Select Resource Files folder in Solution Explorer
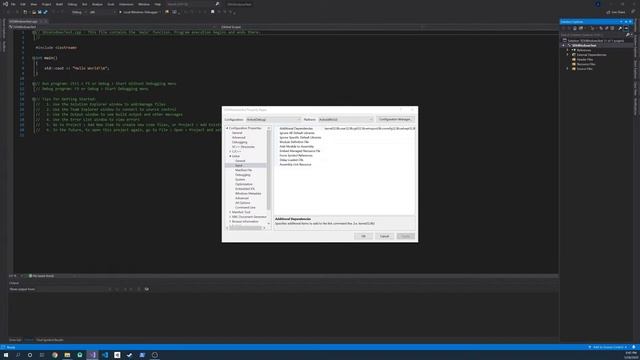This screenshot has height=360, width=640. [x=586, y=64]
